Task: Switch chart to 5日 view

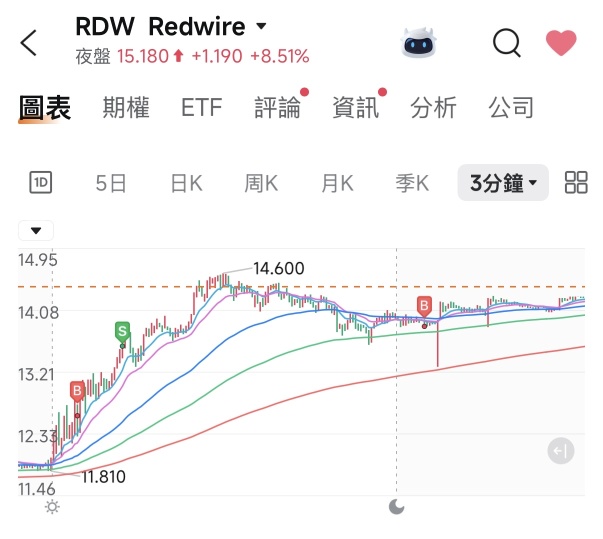Action: (111, 183)
